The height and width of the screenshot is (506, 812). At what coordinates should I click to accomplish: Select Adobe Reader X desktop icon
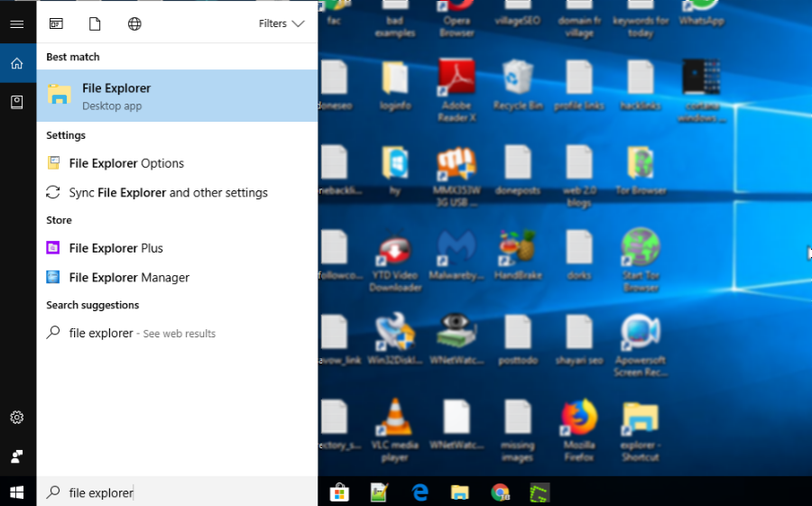click(457, 89)
